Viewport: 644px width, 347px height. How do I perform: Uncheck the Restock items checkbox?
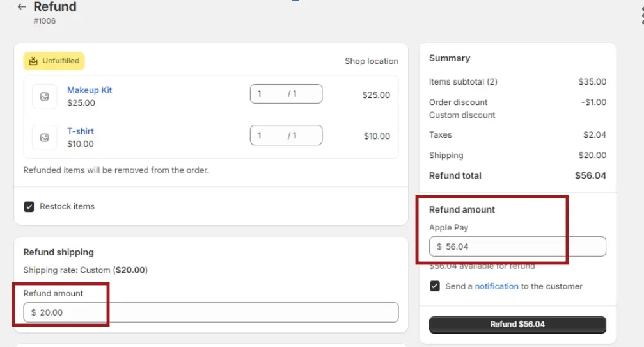click(x=29, y=207)
